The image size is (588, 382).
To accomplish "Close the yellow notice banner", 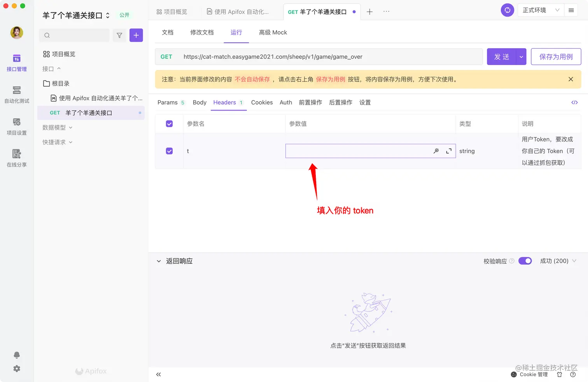I will [571, 79].
